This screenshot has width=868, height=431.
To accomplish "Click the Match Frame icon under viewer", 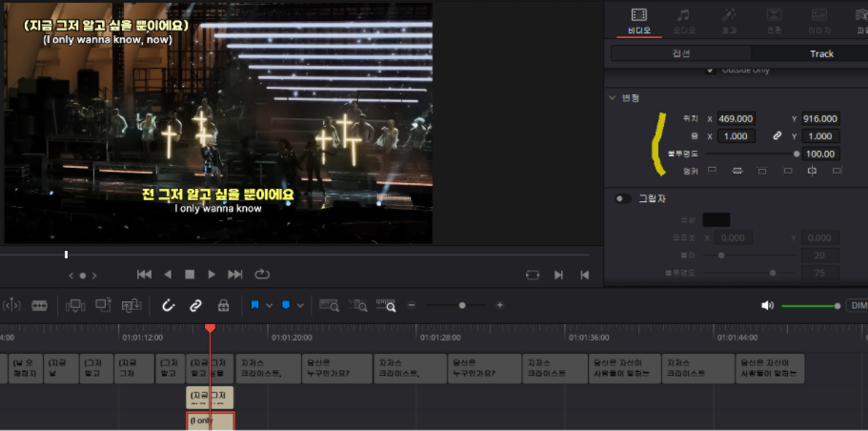I will (533, 276).
